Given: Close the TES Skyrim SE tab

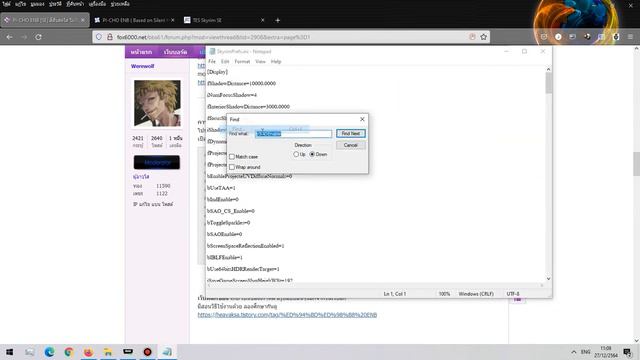Looking at the screenshot, I should 262,20.
